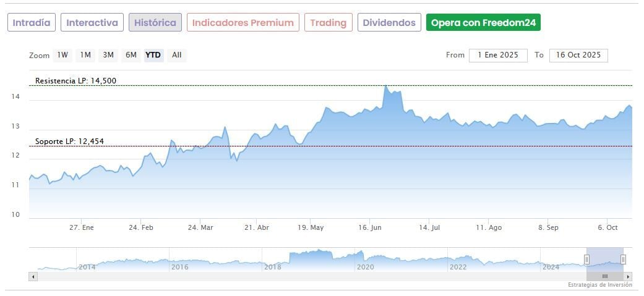
Task: Click the navigator left range handle
Action: tap(586, 260)
